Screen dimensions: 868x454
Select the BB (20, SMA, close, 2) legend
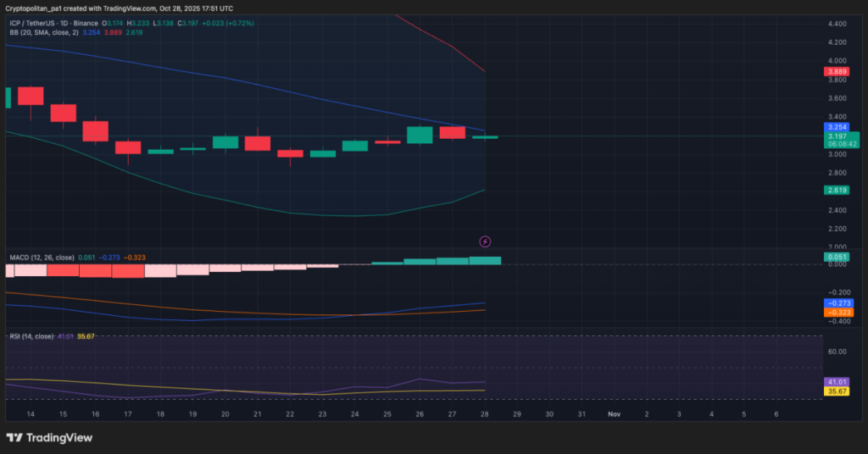(44, 32)
